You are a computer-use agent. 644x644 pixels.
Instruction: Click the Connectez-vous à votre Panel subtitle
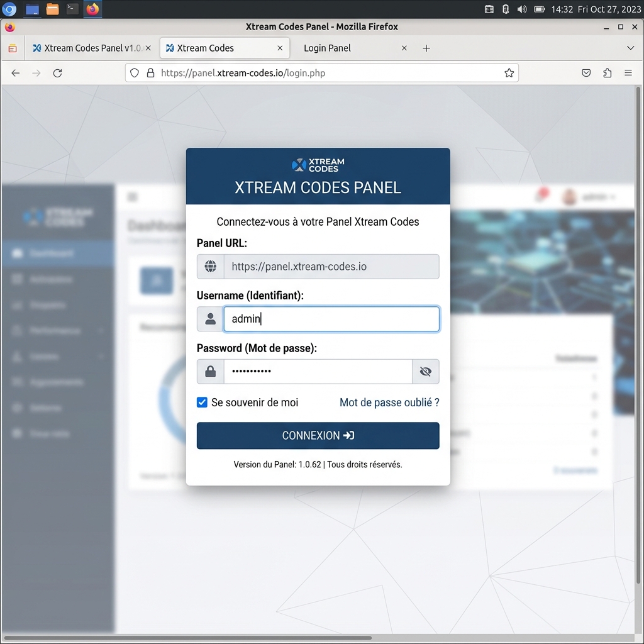[318, 222]
